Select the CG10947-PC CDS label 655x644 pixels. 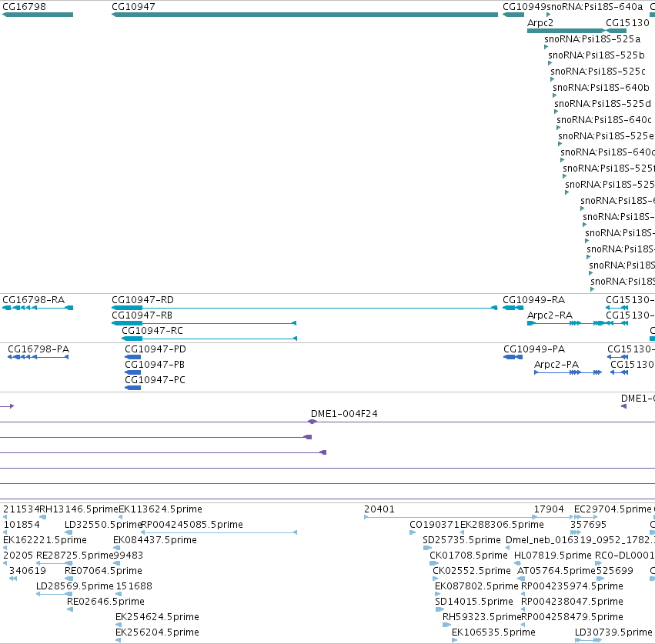pyautogui.click(x=155, y=380)
